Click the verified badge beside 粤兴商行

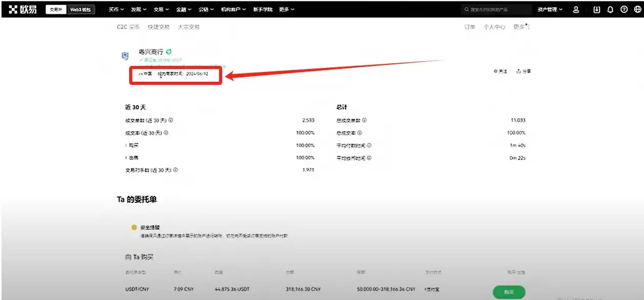point(169,51)
